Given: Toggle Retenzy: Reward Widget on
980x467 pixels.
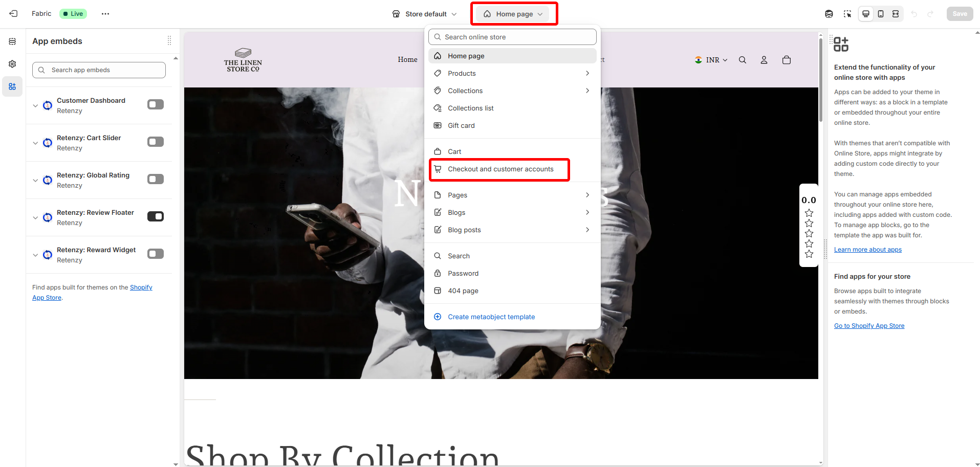Looking at the screenshot, I should point(156,254).
